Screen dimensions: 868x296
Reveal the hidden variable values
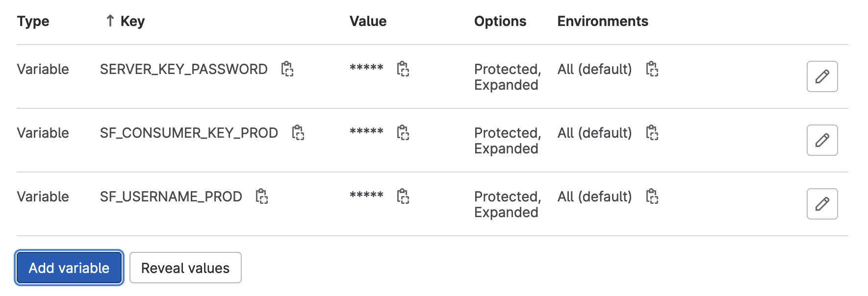tap(185, 268)
